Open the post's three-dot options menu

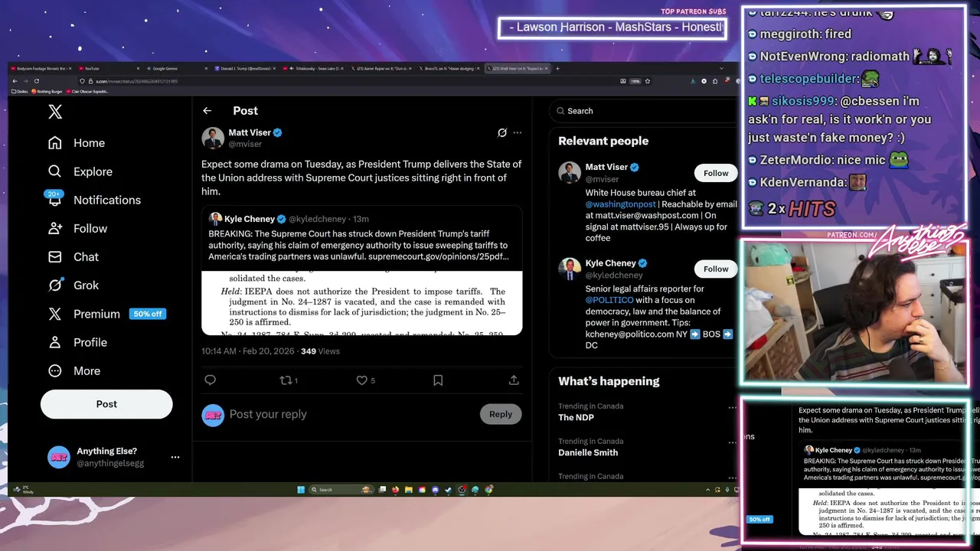pyautogui.click(x=518, y=132)
